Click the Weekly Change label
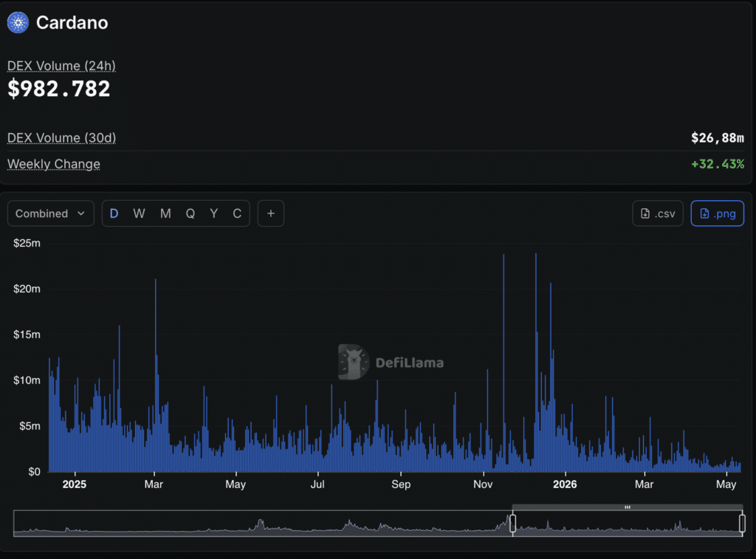756x559 pixels. click(53, 164)
